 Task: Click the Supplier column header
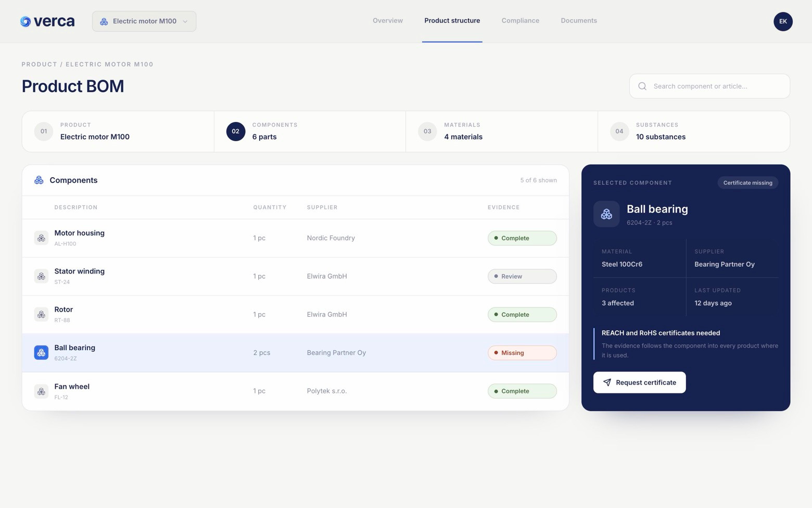pyautogui.click(x=322, y=207)
